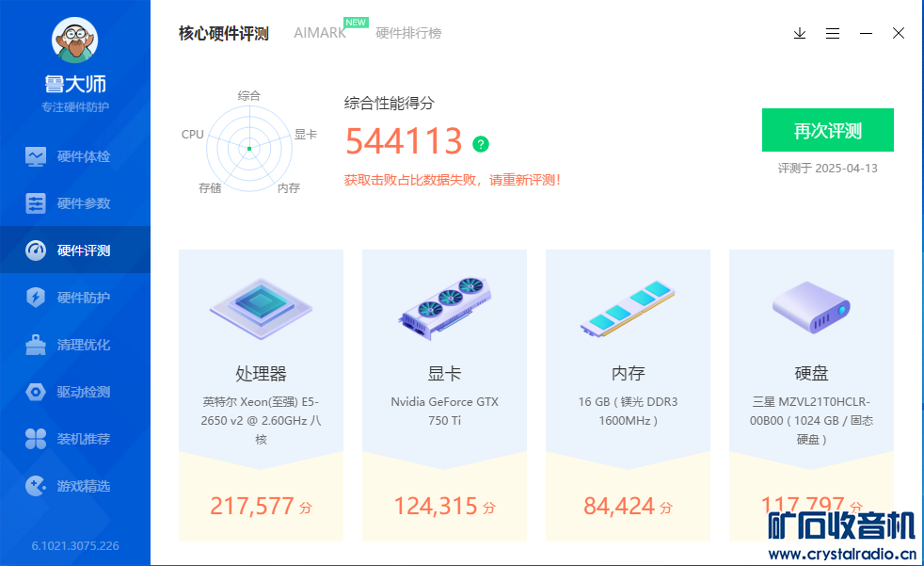Open 驱动检测 in the sidebar
Viewport: 924px width, 566px height.
click(75, 392)
